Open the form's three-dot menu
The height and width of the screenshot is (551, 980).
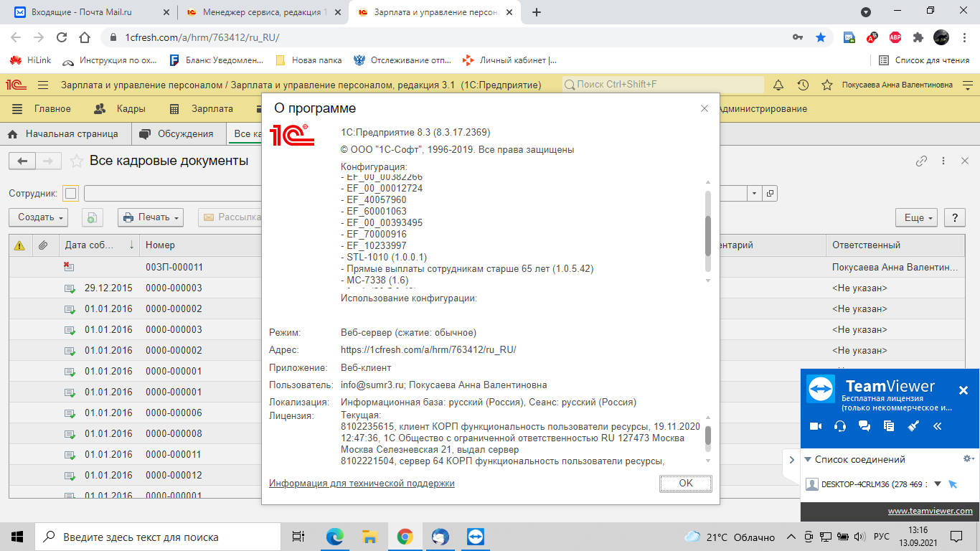pos(943,161)
